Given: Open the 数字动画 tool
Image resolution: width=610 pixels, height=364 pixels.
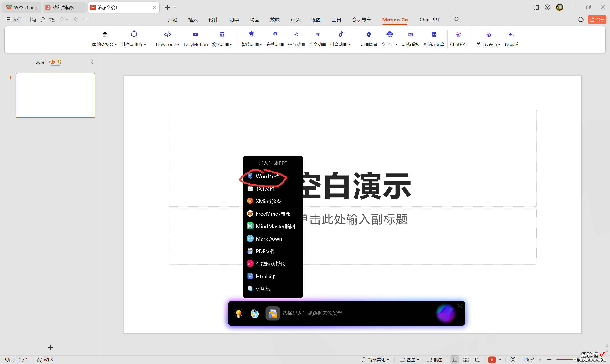Looking at the screenshot, I should coord(222,39).
